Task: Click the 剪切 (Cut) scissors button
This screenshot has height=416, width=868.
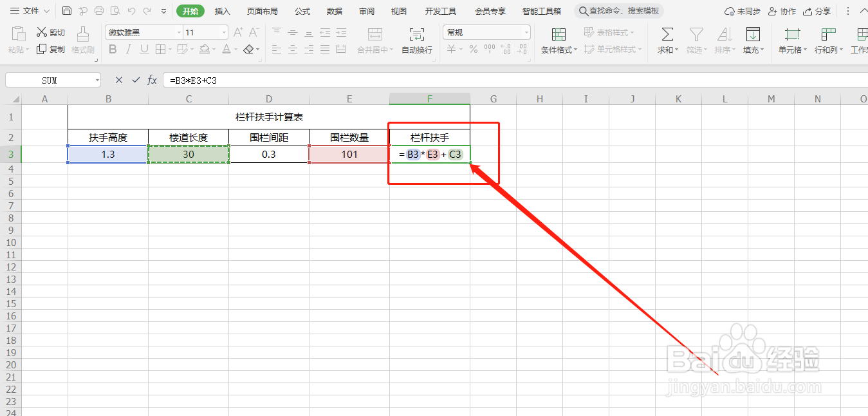Action: [x=51, y=32]
